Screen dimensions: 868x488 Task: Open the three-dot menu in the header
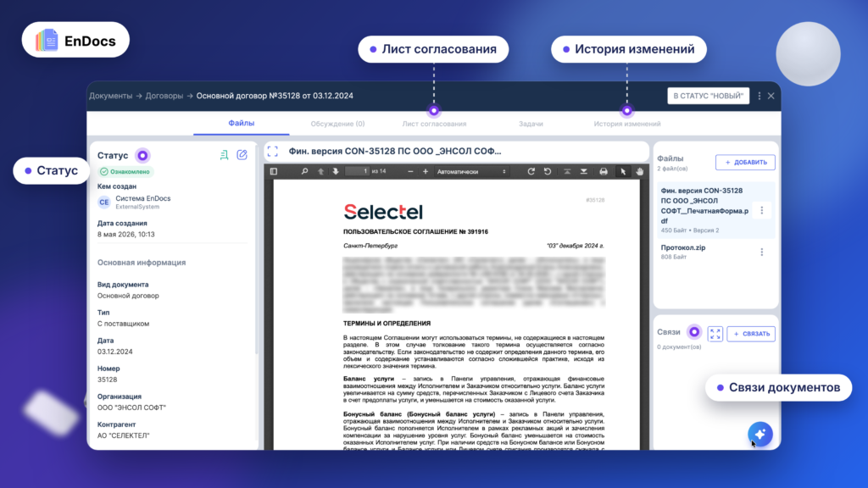759,96
